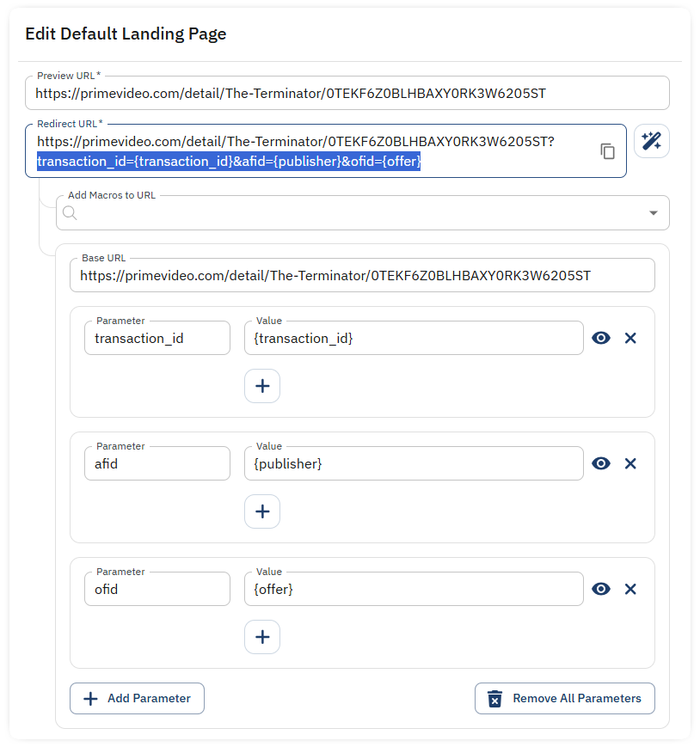The height and width of the screenshot is (747, 700).
Task: Open the magic wand URL builder
Action: [651, 141]
